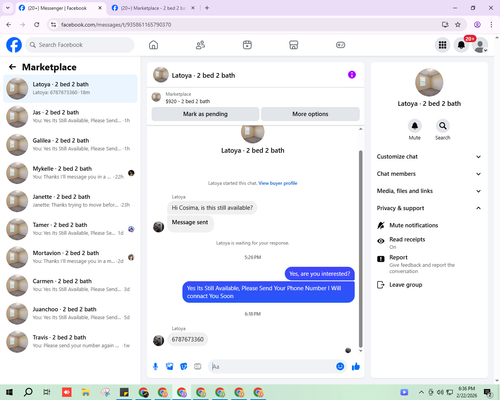Click the Hi Cosima, is this still available message
Image resolution: width=500 pixels, height=400 pixels.
pyautogui.click(x=212, y=208)
